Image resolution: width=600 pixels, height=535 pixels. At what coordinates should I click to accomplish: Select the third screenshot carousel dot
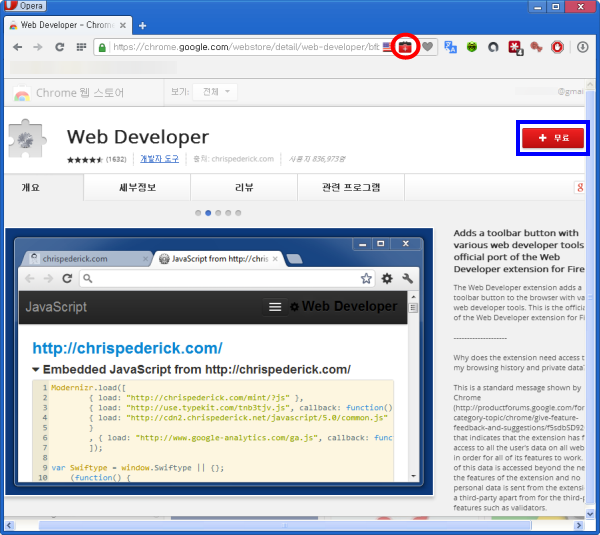click(218, 213)
